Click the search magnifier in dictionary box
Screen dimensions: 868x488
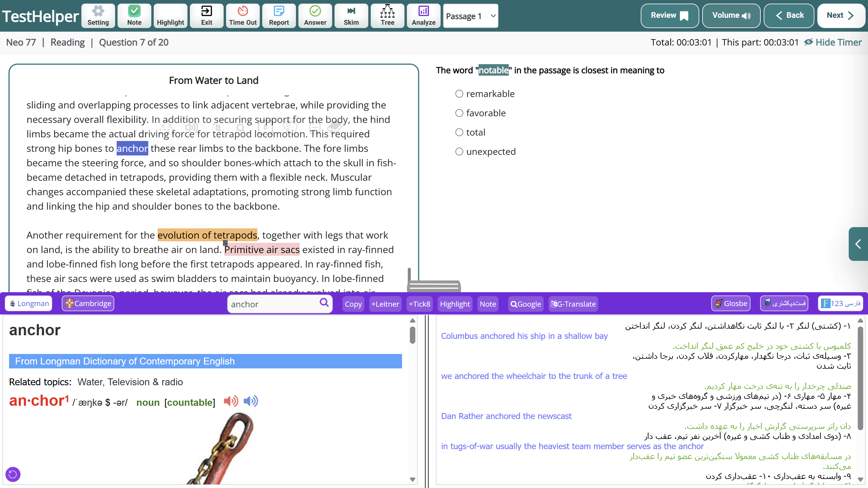[324, 302]
